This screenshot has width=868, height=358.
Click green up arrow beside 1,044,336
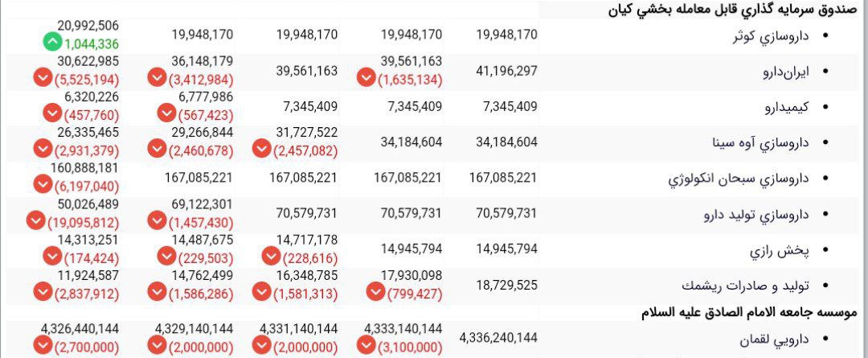tap(52, 42)
